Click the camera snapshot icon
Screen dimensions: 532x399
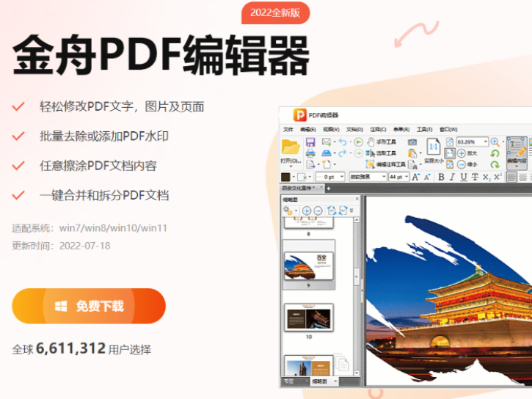click(x=412, y=142)
